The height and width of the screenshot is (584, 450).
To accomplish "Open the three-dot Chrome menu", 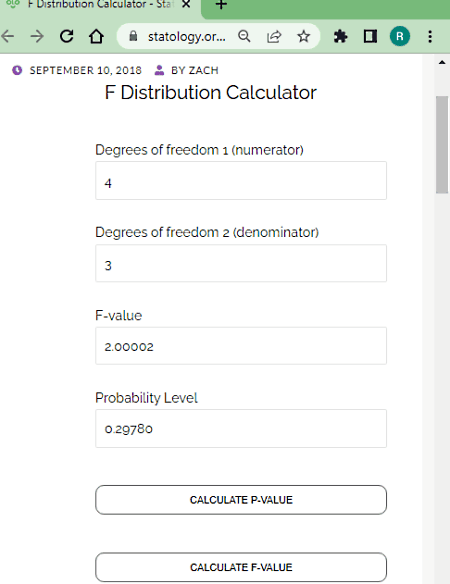I will coord(430,36).
